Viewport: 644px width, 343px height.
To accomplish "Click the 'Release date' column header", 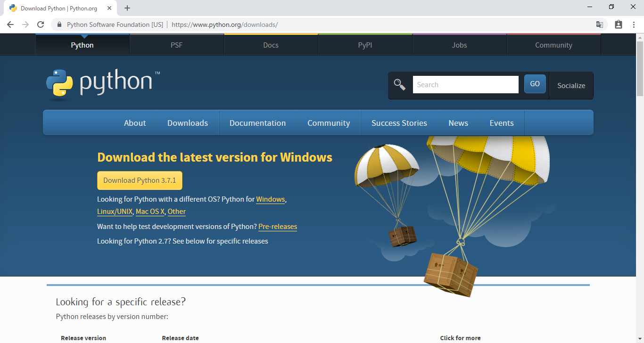I will click(x=180, y=338).
